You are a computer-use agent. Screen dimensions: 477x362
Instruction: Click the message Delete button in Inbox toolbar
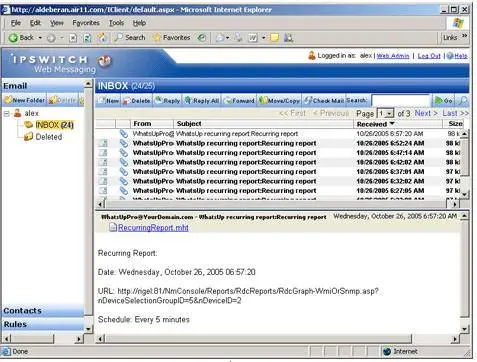[x=136, y=100]
